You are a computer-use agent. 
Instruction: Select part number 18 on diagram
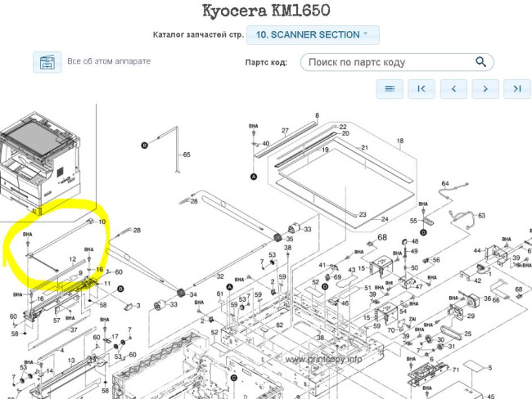(x=400, y=141)
